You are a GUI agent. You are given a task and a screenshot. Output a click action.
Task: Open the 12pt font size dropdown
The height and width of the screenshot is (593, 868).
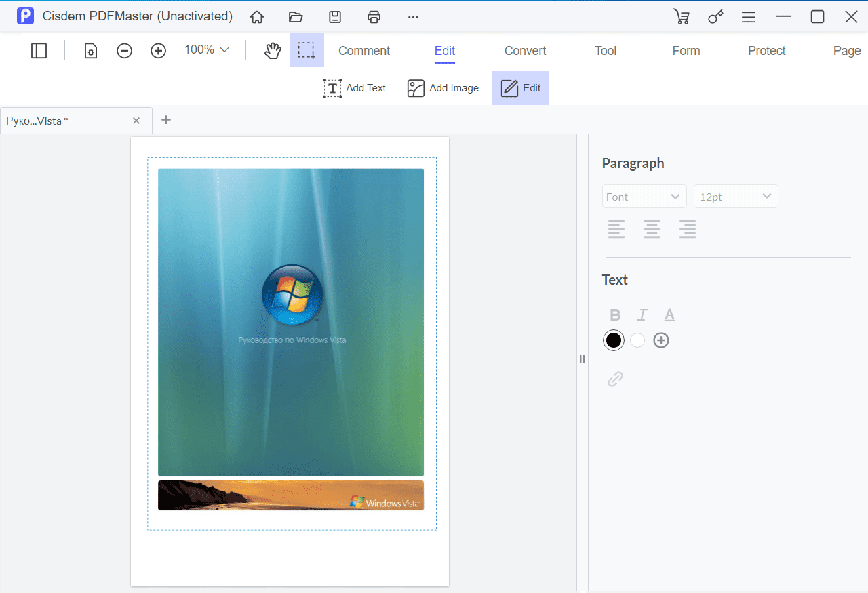pyautogui.click(x=736, y=197)
